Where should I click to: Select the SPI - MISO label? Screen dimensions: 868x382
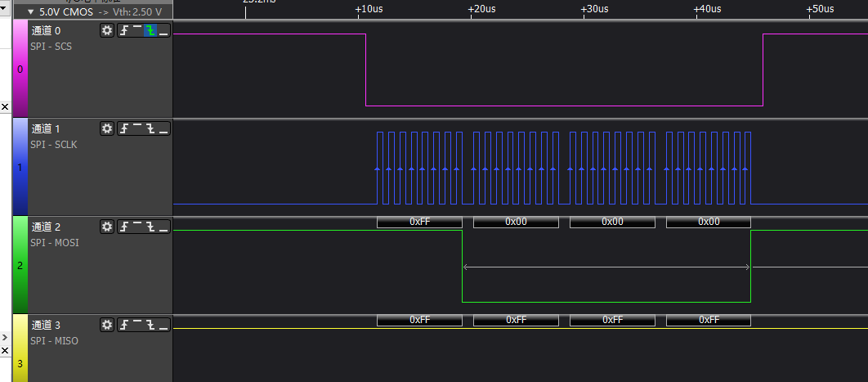pos(54,340)
